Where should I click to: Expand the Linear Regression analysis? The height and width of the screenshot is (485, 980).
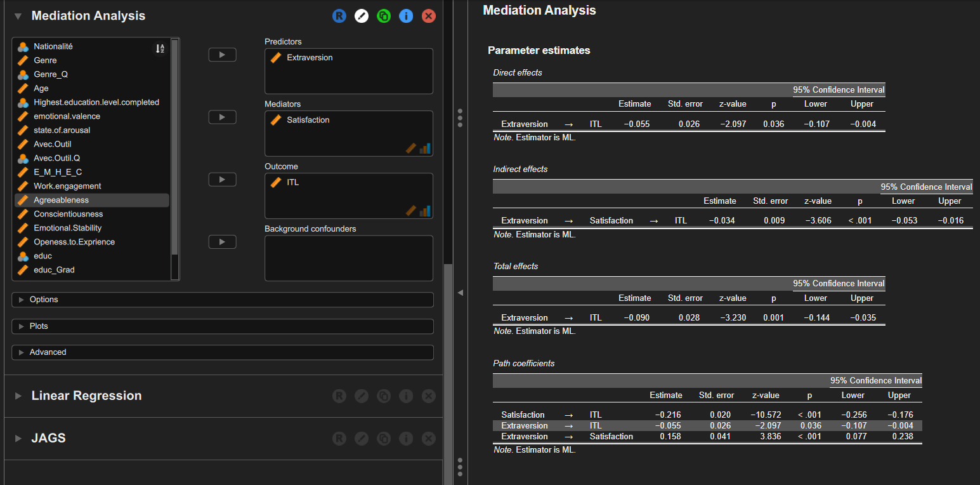point(18,395)
